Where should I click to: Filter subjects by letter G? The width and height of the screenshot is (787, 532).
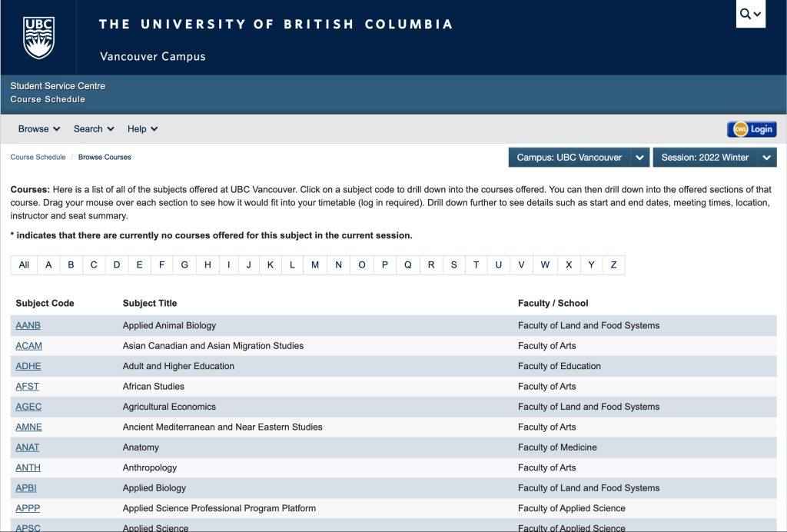tap(184, 265)
